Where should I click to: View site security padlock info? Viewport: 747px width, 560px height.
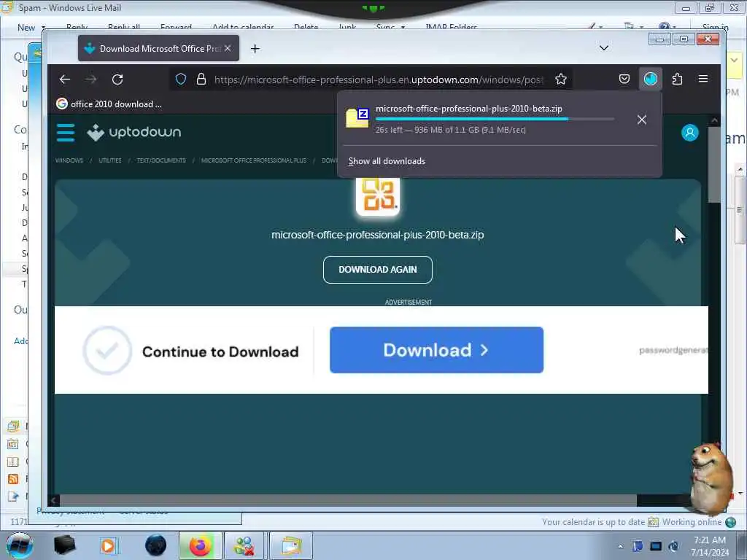201,79
